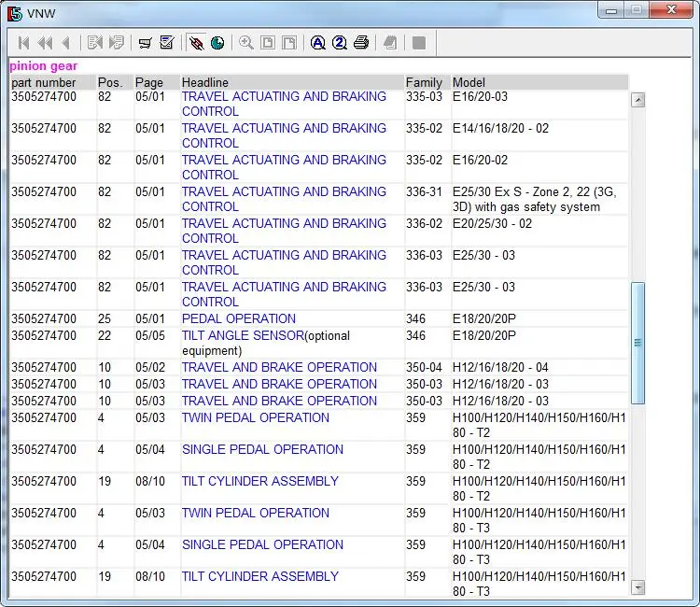This screenshot has height=607, width=700.
Task: Click the 'Headline' column header
Action: [205, 82]
